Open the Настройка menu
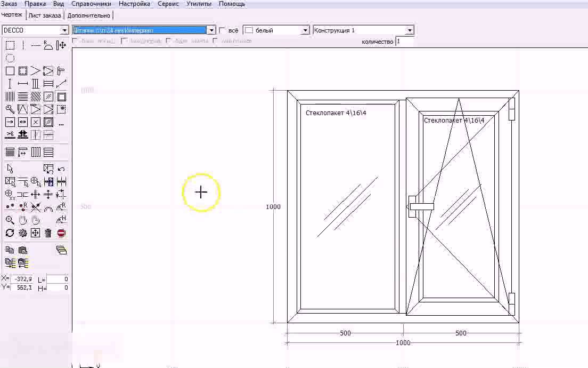This screenshot has height=368, width=588. coord(134,4)
